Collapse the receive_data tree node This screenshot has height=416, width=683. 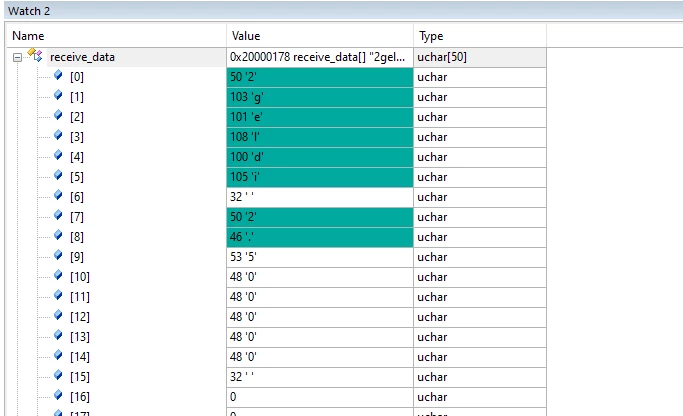[x=17, y=57]
